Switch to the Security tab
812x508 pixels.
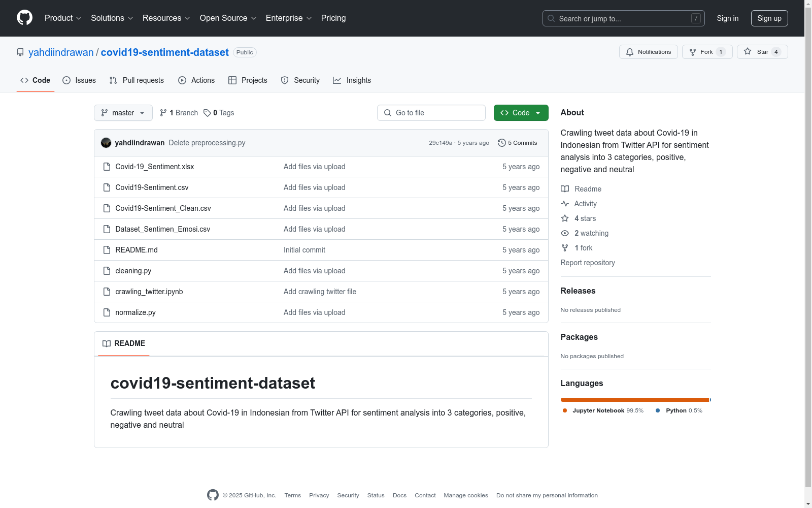(300, 80)
